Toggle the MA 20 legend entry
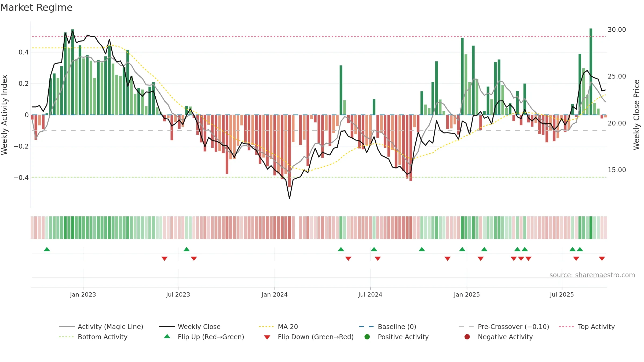This screenshot has width=644, height=362. click(x=278, y=327)
